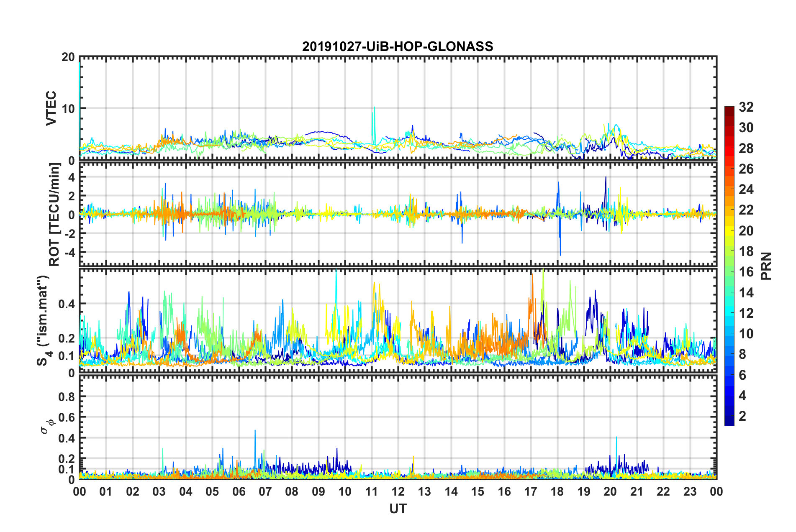Click the PRN colorbar label
Image resolution: width=796 pixels, height=532 pixels.
point(766,266)
